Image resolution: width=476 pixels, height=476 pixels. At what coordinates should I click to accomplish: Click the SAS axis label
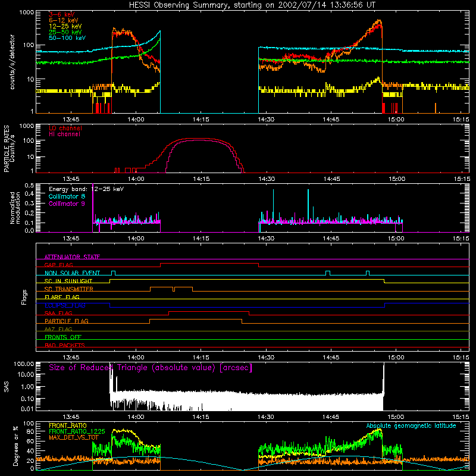[7, 387]
